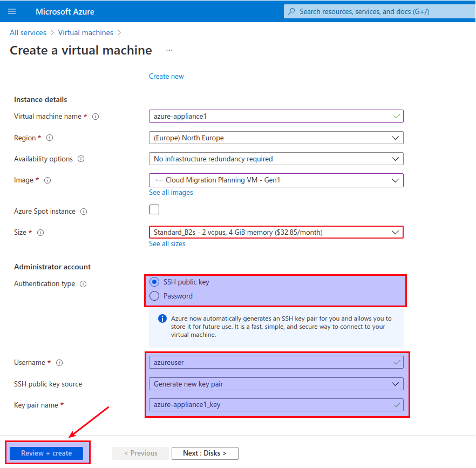The width and height of the screenshot is (476, 468).
Task: Click the Review + create button
Action: [x=46, y=453]
